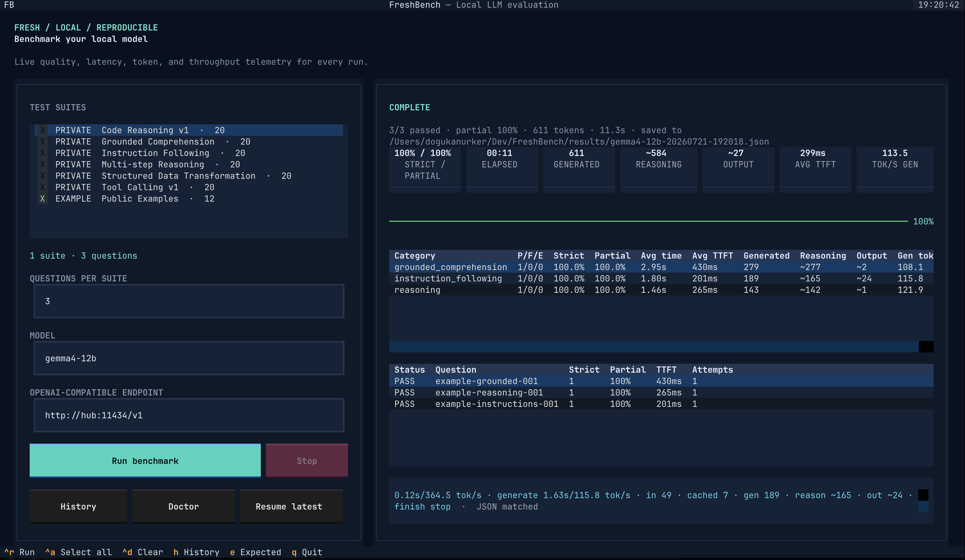Click the TTFT column header in questions table

[x=666, y=370]
